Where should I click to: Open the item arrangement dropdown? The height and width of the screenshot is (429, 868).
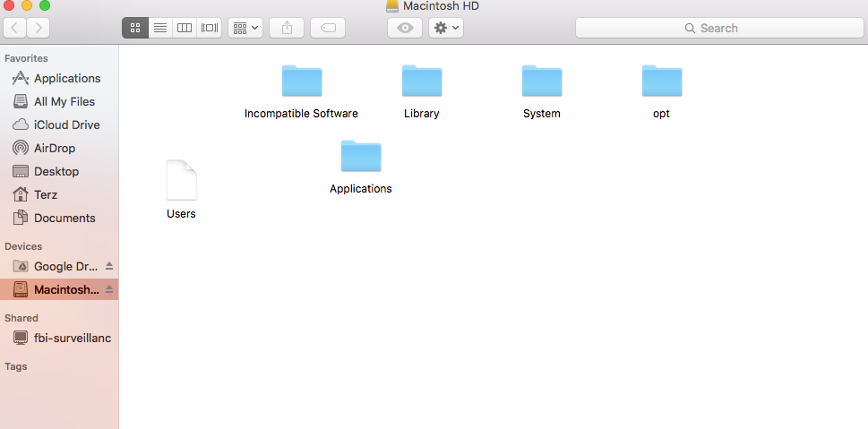pos(245,28)
